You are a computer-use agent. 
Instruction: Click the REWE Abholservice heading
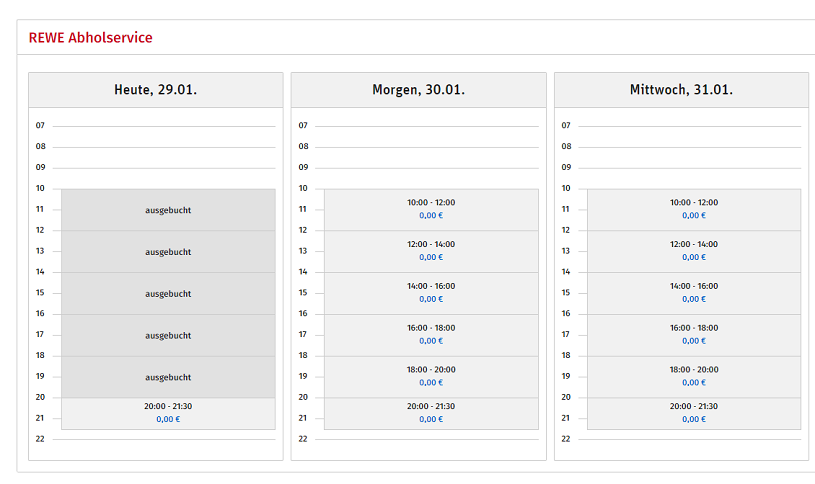[91, 38]
